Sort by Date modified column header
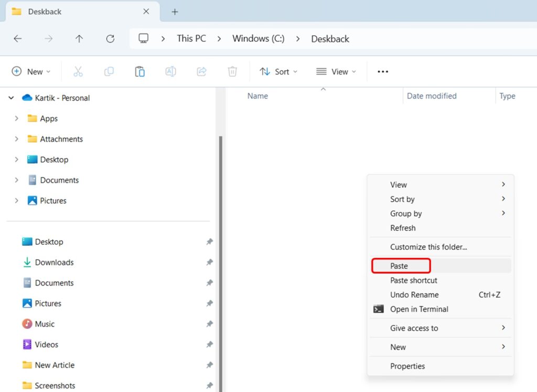Image resolution: width=537 pixels, height=392 pixels. pyautogui.click(x=432, y=96)
